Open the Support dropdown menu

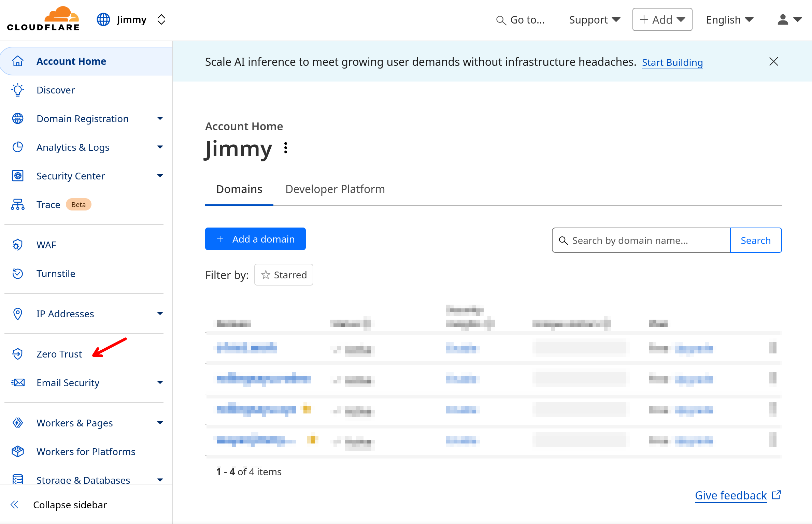click(595, 20)
